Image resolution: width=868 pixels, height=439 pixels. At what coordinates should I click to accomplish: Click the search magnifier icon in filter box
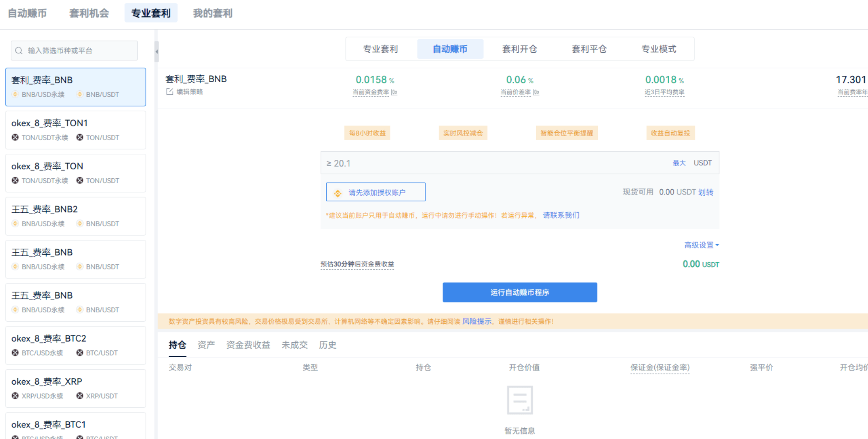point(19,51)
